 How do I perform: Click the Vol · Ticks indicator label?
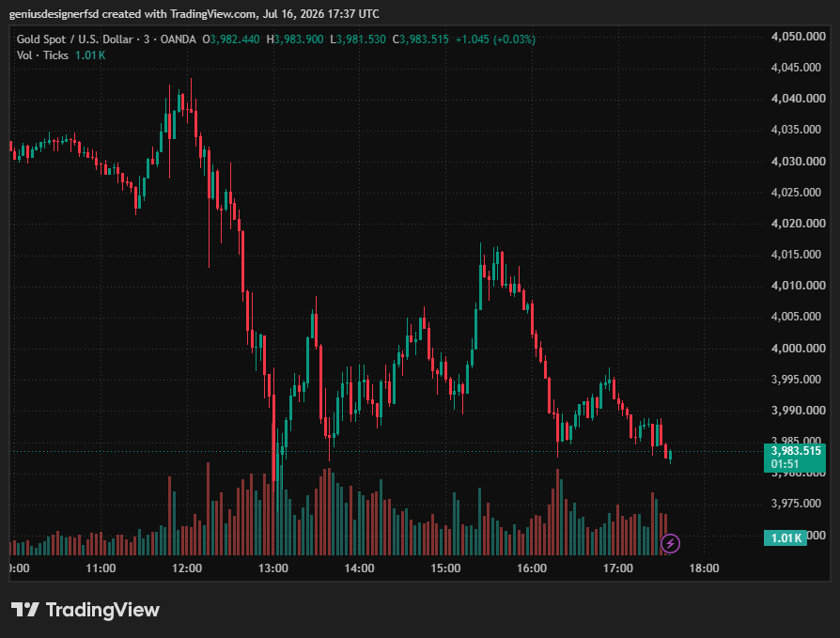pos(42,55)
